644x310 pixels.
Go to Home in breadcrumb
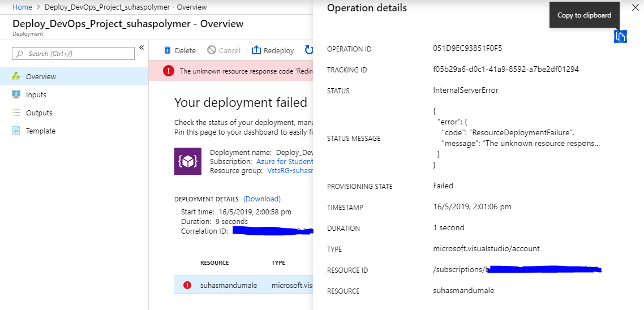(22, 7)
